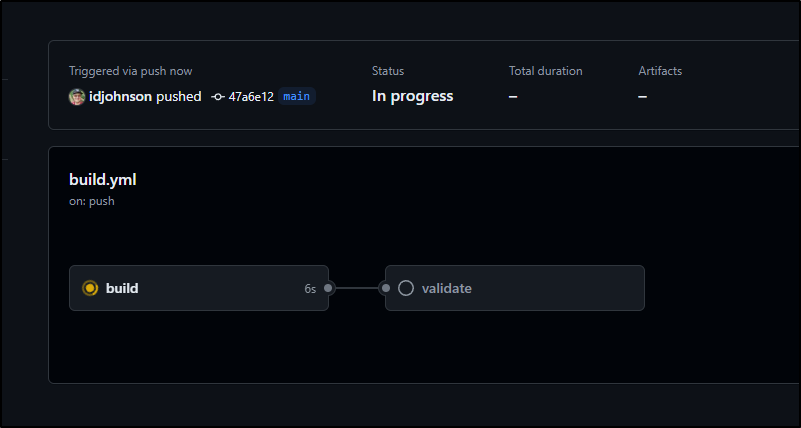801x428 pixels.
Task: Click the line connecting build to validate
Action: click(357, 288)
